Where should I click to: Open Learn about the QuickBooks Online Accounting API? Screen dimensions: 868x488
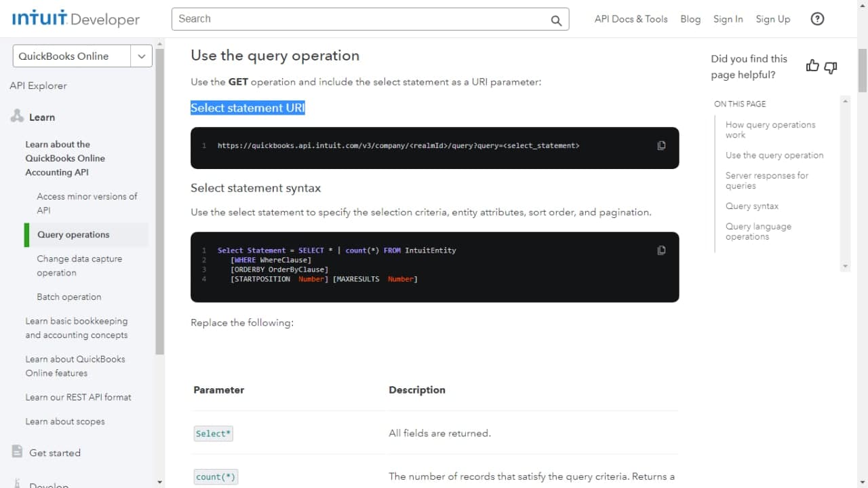pos(65,158)
